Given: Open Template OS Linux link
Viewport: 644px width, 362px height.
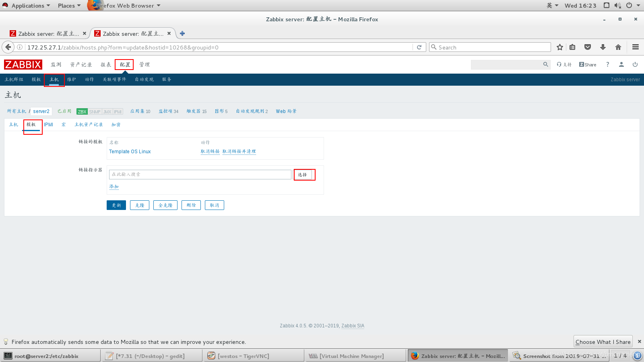Looking at the screenshot, I should point(130,152).
